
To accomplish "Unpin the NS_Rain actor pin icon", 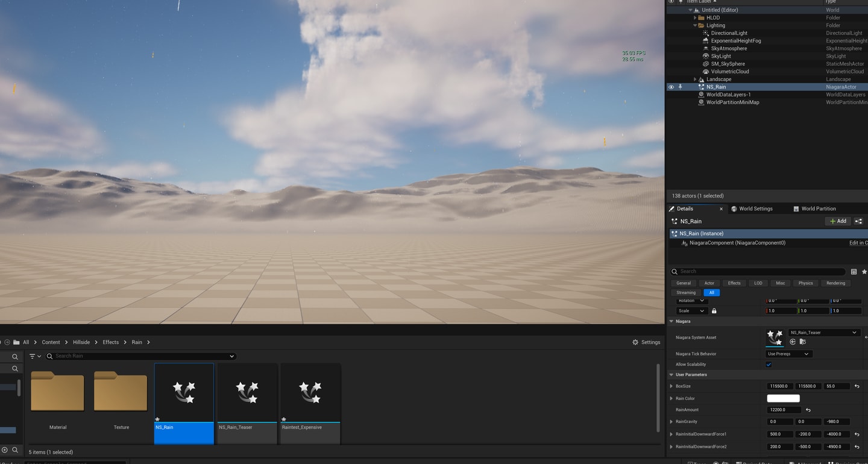I will [681, 87].
